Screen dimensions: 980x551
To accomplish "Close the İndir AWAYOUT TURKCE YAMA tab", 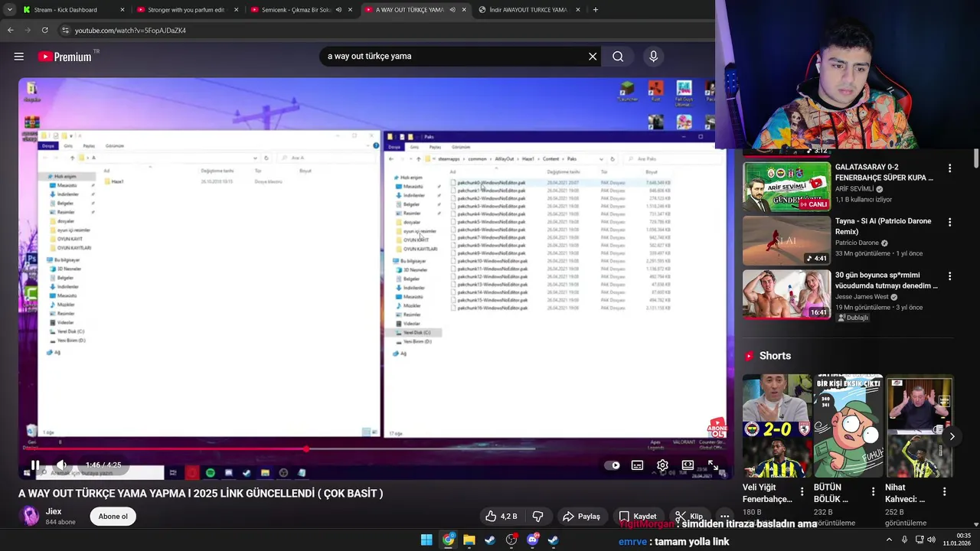I will [x=578, y=10].
